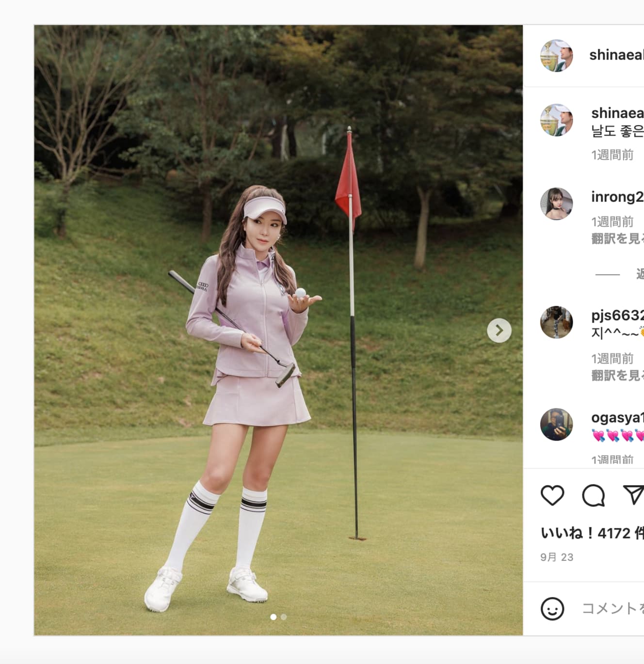Open pjs6632 commenter avatar

[x=557, y=322]
